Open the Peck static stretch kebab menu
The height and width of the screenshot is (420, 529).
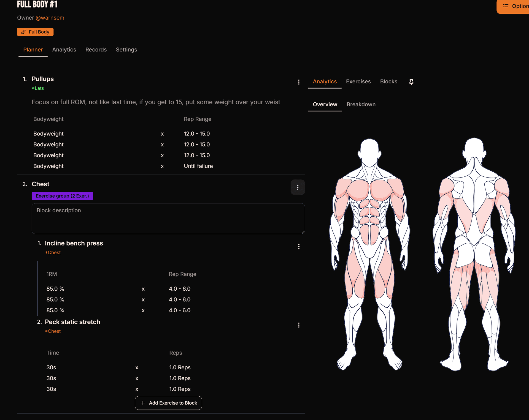[x=299, y=325]
